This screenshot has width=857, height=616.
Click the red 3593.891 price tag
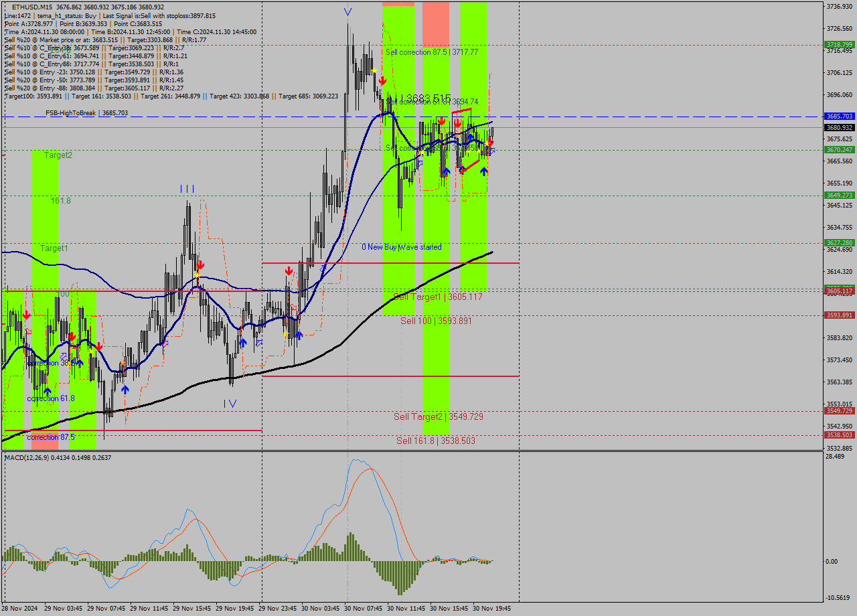tap(839, 315)
